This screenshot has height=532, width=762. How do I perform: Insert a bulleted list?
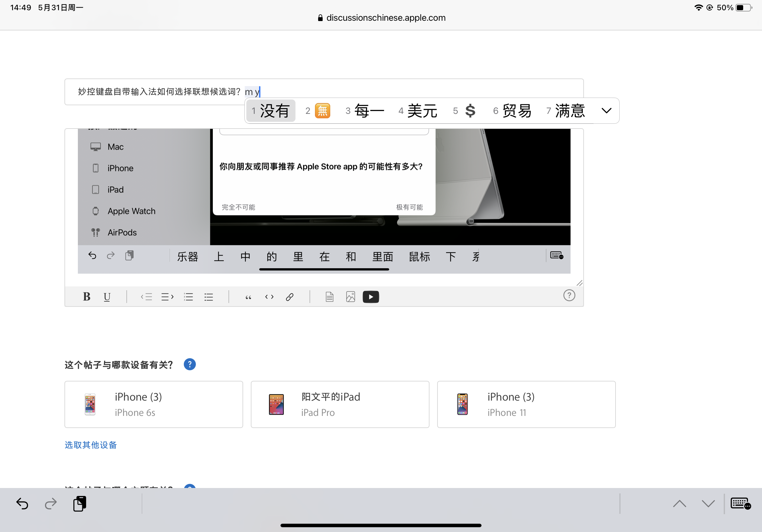(209, 297)
